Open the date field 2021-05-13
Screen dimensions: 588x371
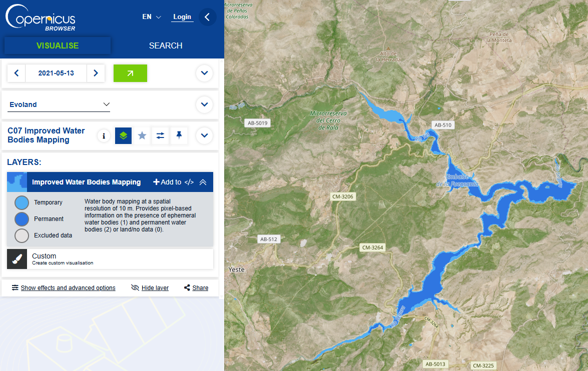point(56,73)
